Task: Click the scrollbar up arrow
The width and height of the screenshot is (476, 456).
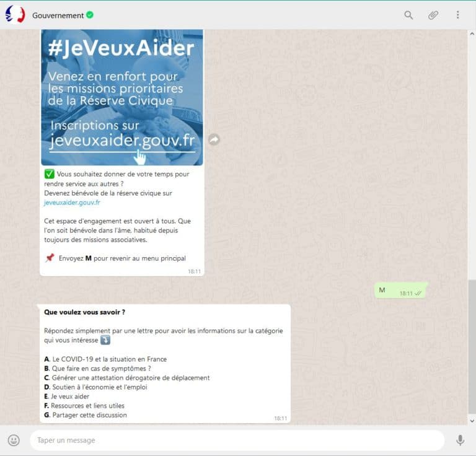Action: (472, 33)
